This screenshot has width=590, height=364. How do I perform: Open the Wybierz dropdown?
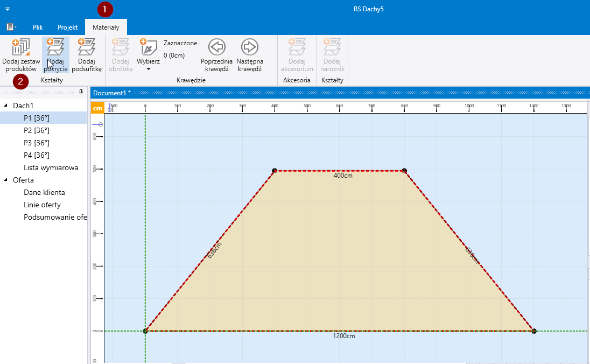pyautogui.click(x=148, y=61)
